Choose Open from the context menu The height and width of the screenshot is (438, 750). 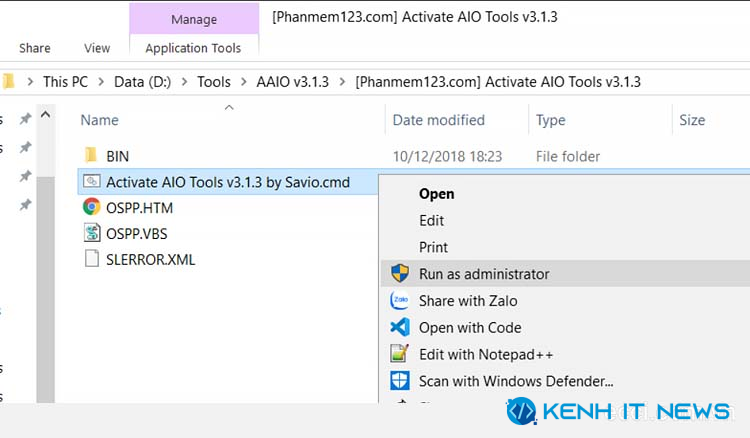pos(436,194)
